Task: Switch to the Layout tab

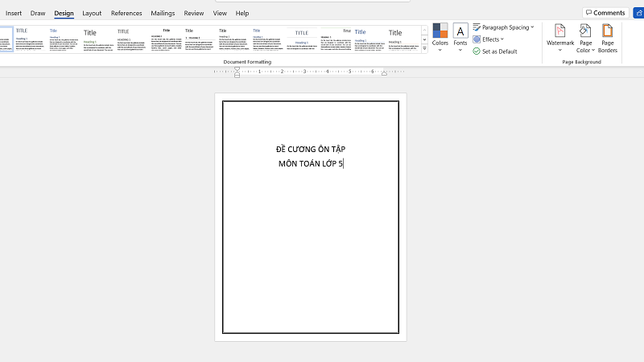Action: click(92, 14)
